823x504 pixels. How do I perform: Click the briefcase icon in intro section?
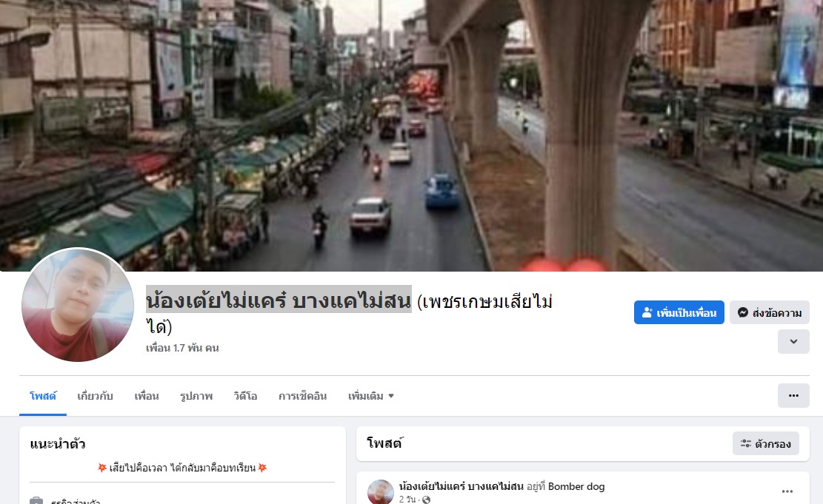[x=36, y=501]
